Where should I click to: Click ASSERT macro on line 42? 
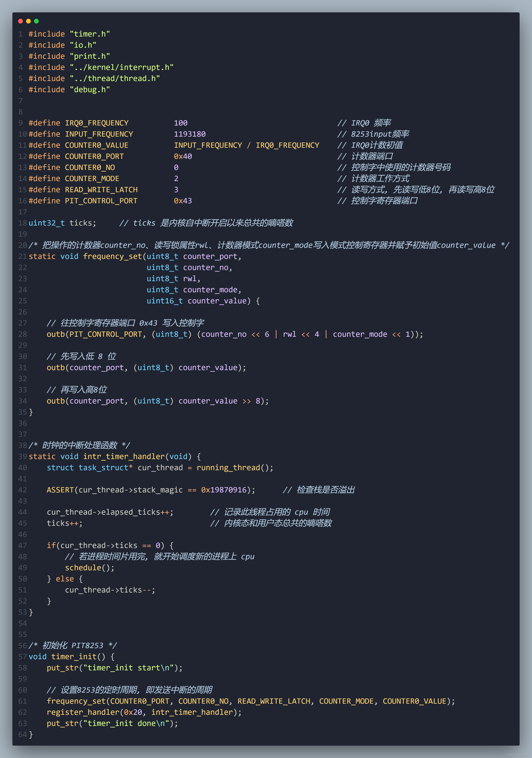[60, 490]
